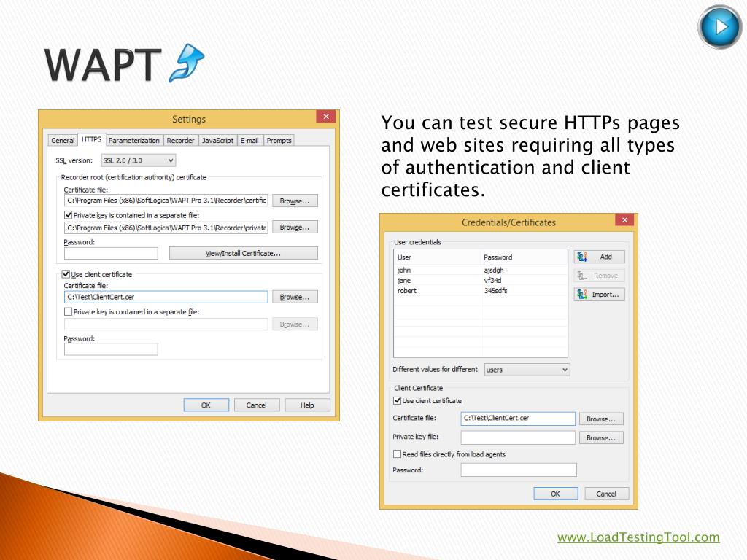Open the SSL version dropdown
Viewport: 747px width, 560px height.
pos(138,160)
